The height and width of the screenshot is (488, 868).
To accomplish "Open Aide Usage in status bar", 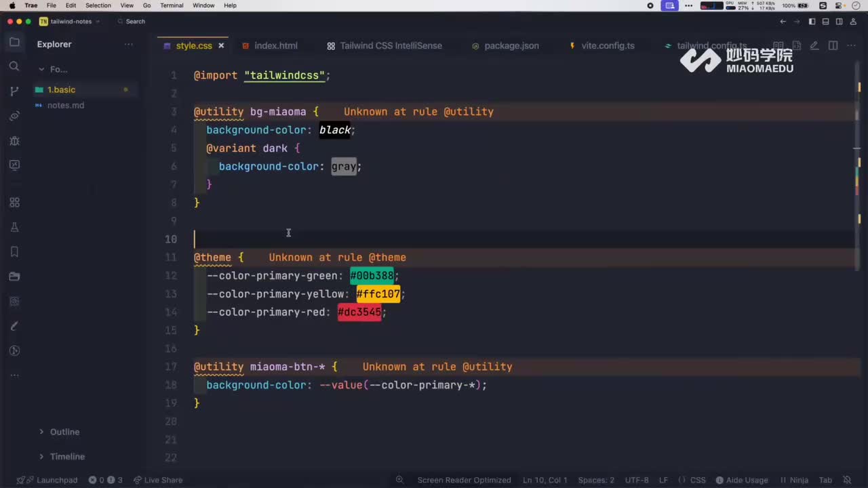I will coord(742,480).
